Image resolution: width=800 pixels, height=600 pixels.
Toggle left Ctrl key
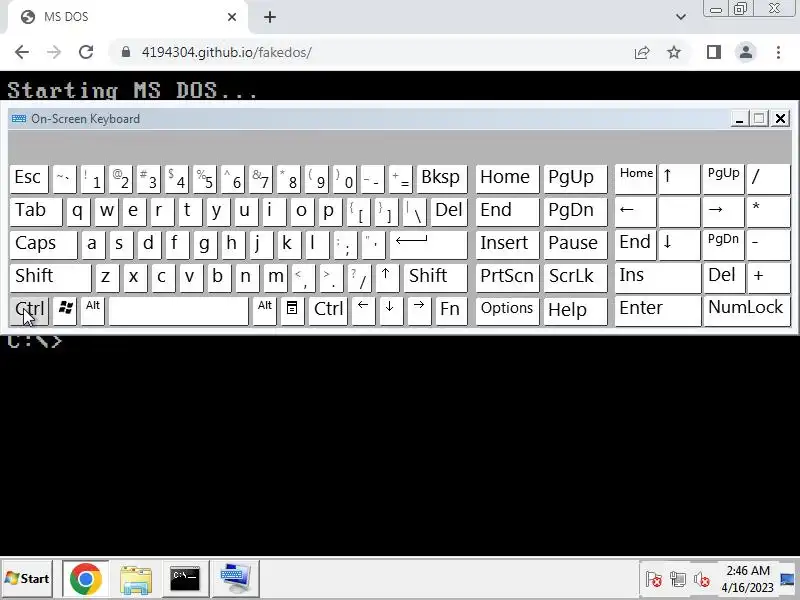30,310
